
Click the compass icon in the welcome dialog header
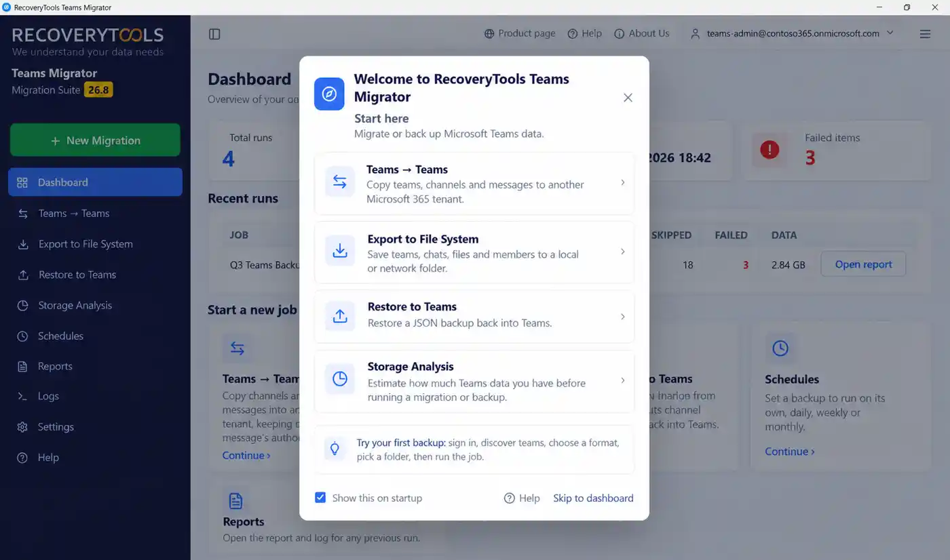tap(329, 94)
